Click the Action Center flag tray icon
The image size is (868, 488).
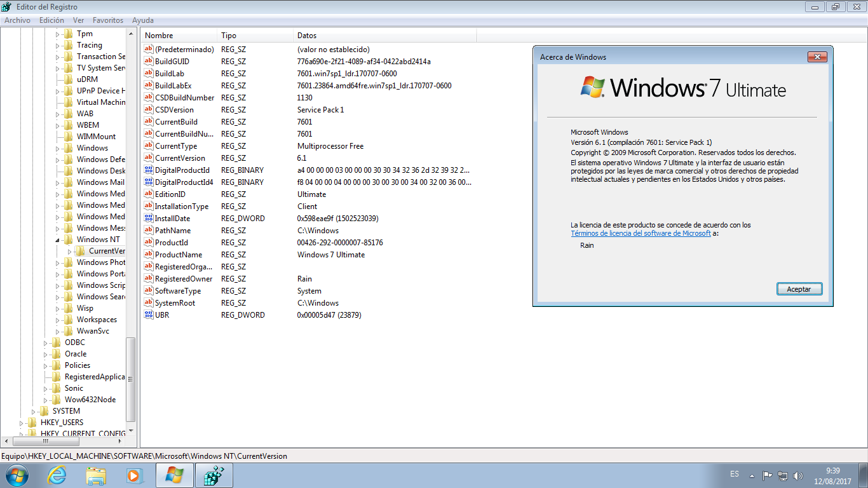(768, 475)
